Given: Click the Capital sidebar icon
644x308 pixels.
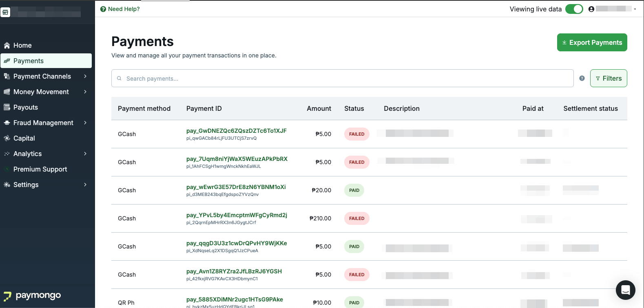Looking at the screenshot, I should (7, 138).
